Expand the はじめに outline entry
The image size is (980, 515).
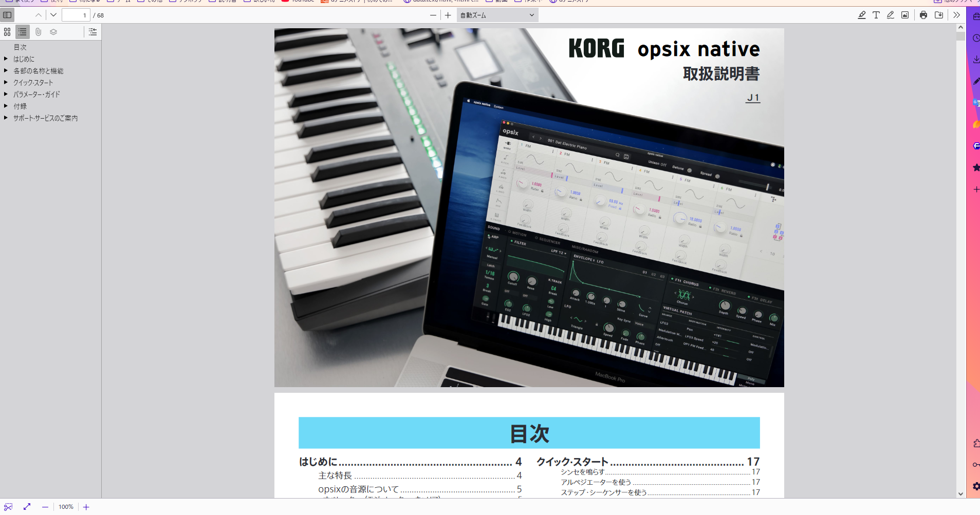pos(6,59)
